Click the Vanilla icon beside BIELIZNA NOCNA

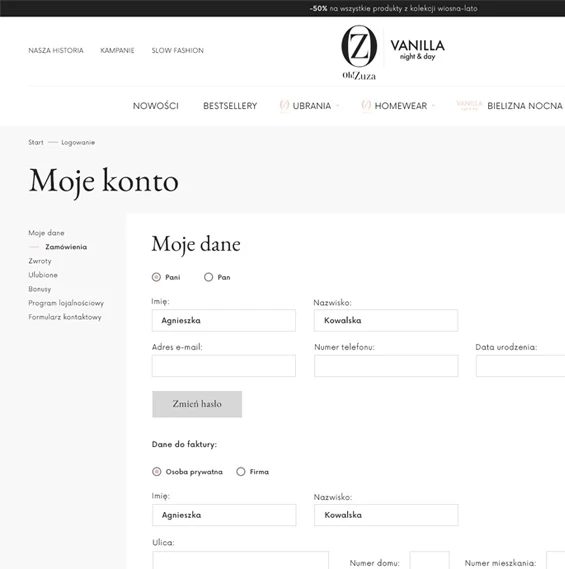pos(469,105)
